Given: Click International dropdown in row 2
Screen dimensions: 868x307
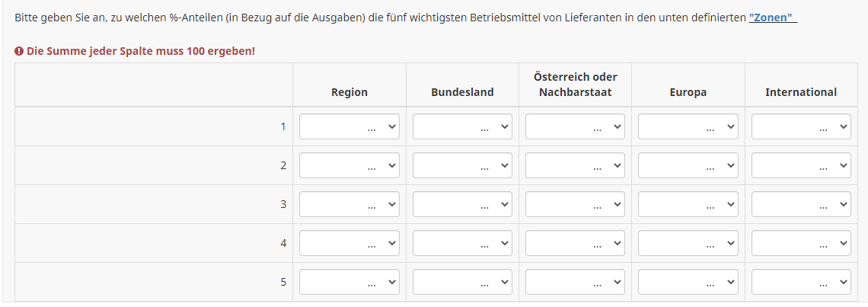Looking at the screenshot, I should [x=801, y=166].
